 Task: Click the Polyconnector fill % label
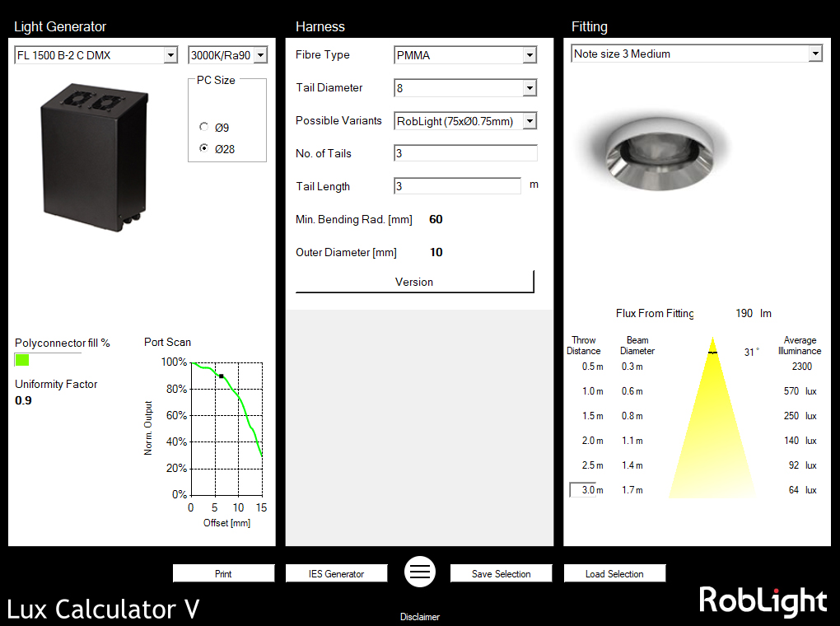[x=62, y=343]
